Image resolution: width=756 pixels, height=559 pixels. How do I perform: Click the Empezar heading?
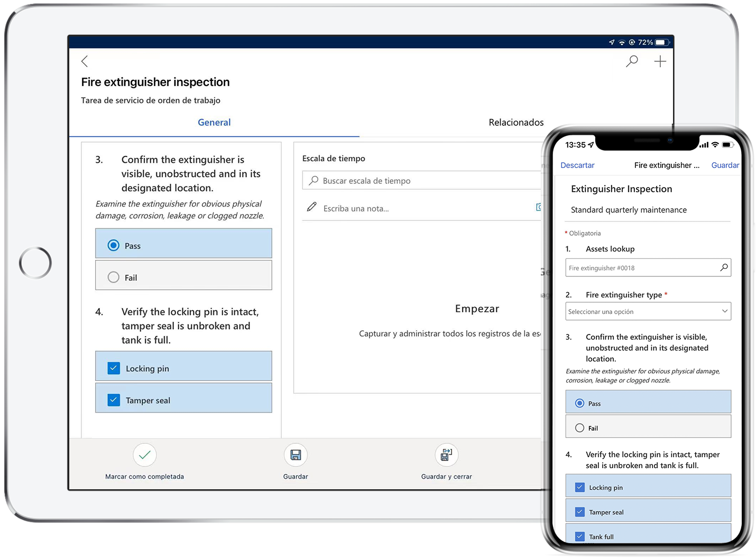[477, 309]
